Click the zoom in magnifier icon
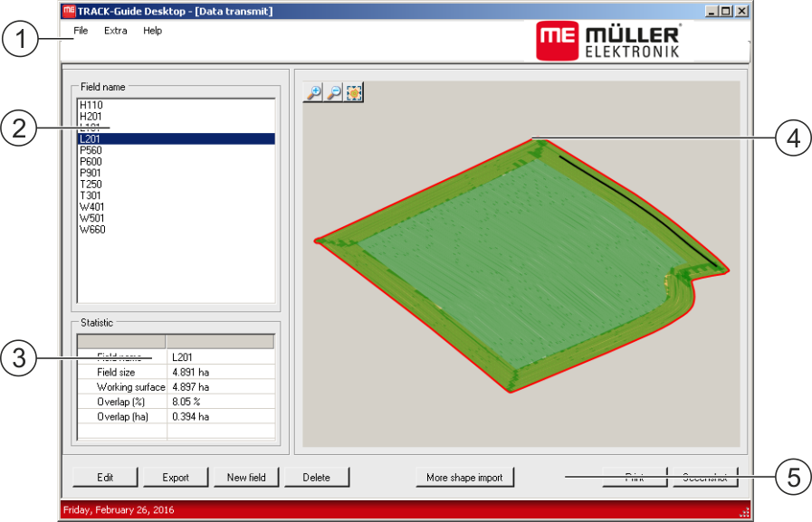 (x=314, y=92)
